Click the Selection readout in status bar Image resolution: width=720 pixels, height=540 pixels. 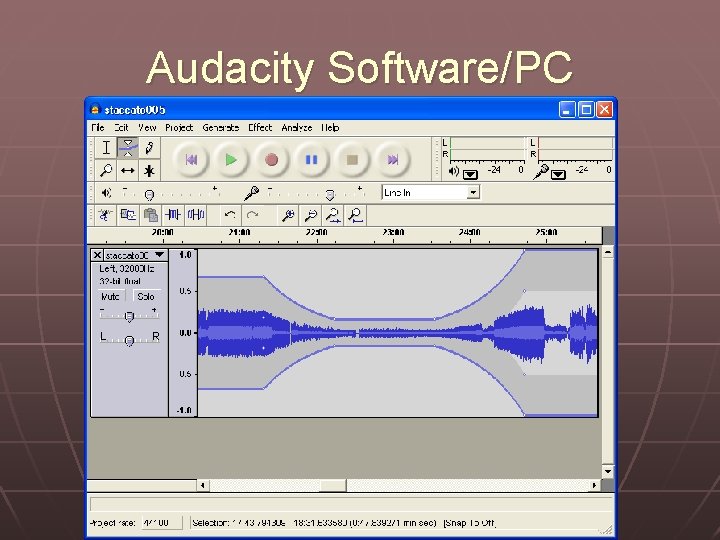[x=315, y=523]
